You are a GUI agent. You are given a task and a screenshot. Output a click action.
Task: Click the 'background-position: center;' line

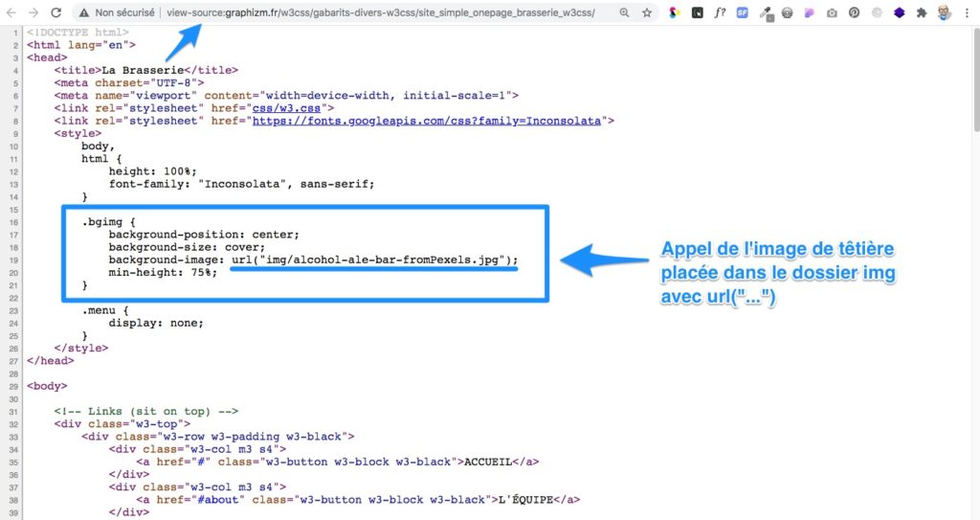point(204,235)
